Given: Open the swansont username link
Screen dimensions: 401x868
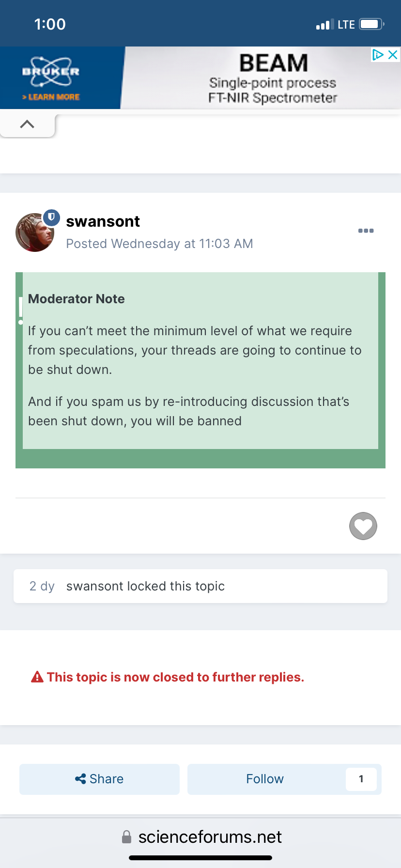Looking at the screenshot, I should 103,221.
